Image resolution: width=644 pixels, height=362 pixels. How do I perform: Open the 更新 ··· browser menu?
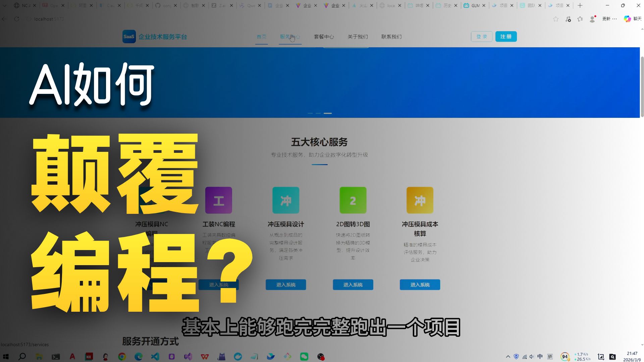pyautogui.click(x=609, y=19)
